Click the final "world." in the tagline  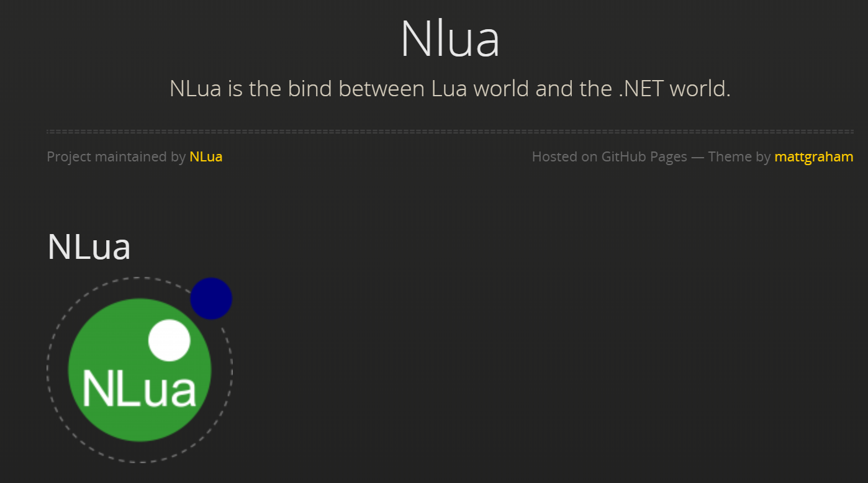coord(700,89)
